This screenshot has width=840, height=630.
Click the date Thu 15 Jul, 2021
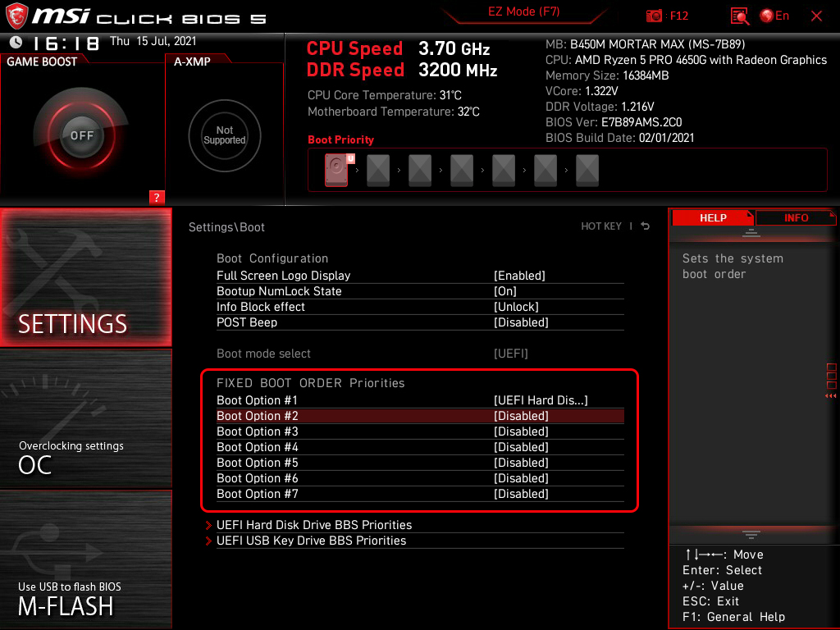[153, 41]
